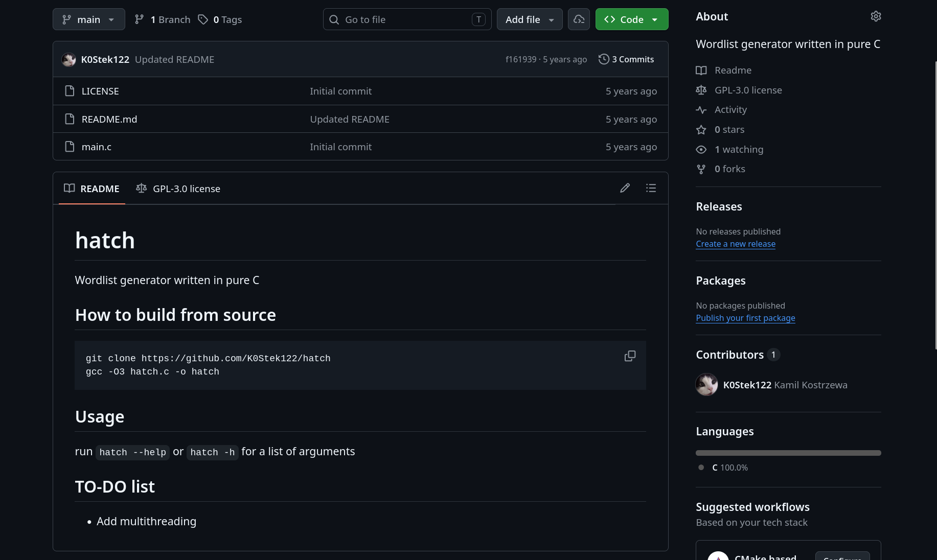Click the fork icon beside 0 forks
Screen dimensions: 937x560
[x=701, y=169]
